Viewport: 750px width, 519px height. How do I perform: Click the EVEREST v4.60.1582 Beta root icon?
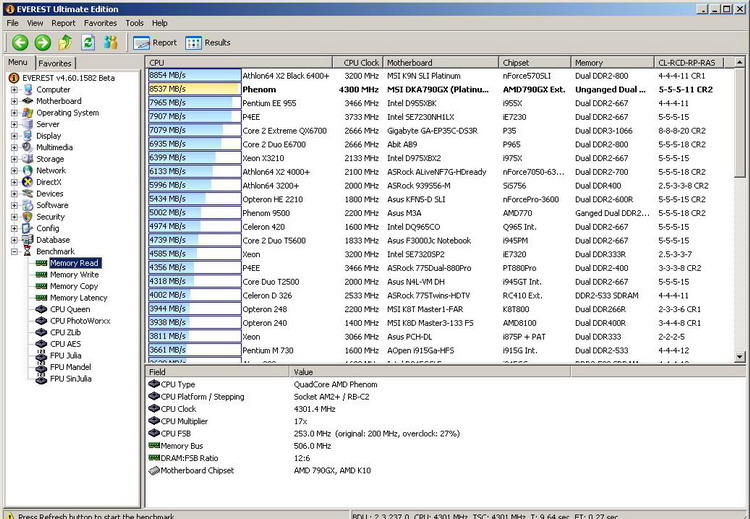pyautogui.click(x=14, y=78)
